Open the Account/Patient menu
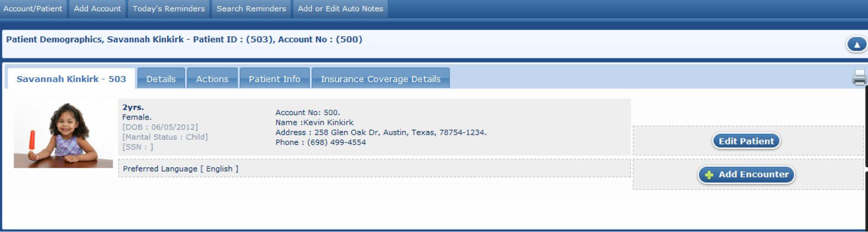Viewport: 868px width, 232px height. pos(33,9)
